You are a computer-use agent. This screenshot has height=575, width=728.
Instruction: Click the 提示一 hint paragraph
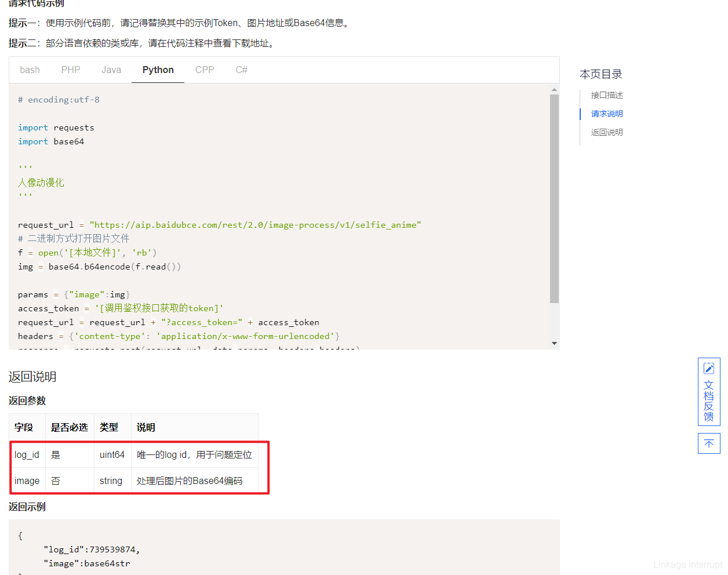click(x=179, y=23)
